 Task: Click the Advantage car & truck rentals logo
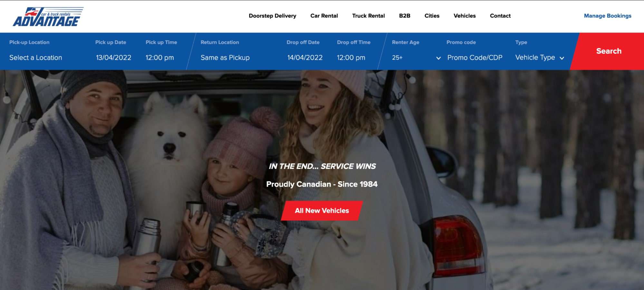(x=48, y=17)
